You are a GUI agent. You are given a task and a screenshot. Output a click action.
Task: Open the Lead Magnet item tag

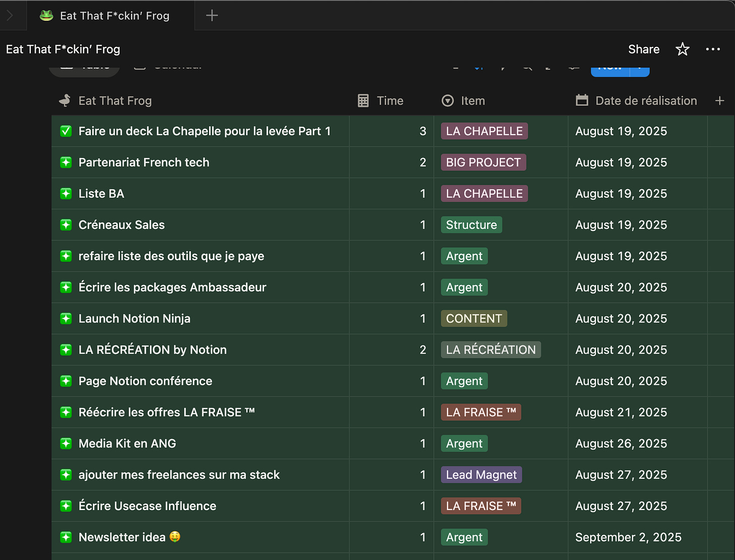[481, 475]
